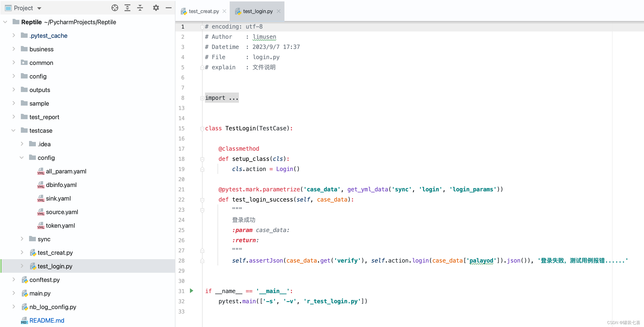
Task: Expand the folded import block at line 8
Action: coord(202,98)
